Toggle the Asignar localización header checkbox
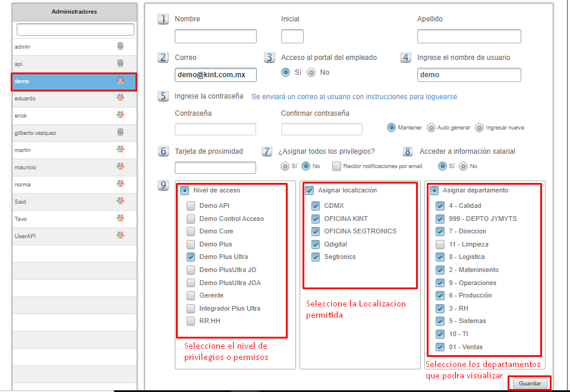 pyautogui.click(x=309, y=191)
